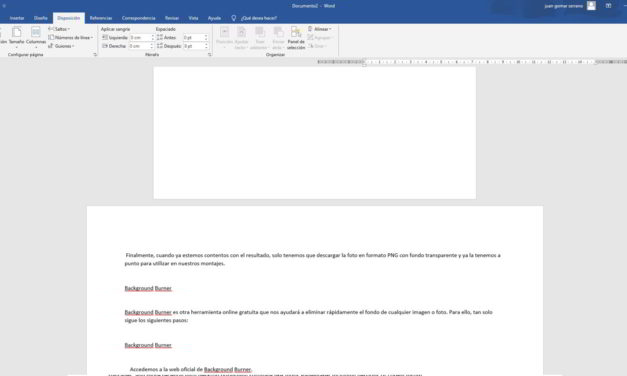The height and width of the screenshot is (376, 627).
Task: Click the Traer adelante button
Action: coord(260,37)
